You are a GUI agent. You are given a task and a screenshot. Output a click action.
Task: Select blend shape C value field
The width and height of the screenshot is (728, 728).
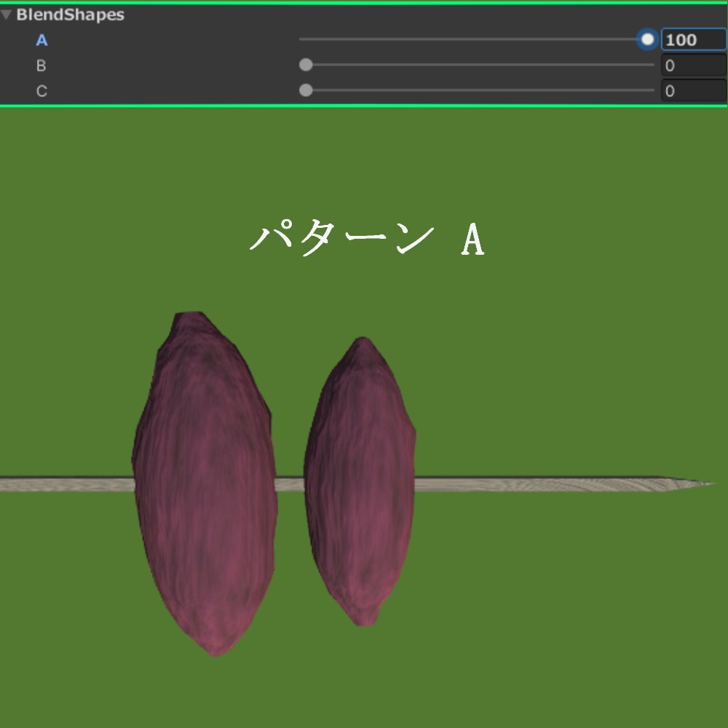(693, 90)
